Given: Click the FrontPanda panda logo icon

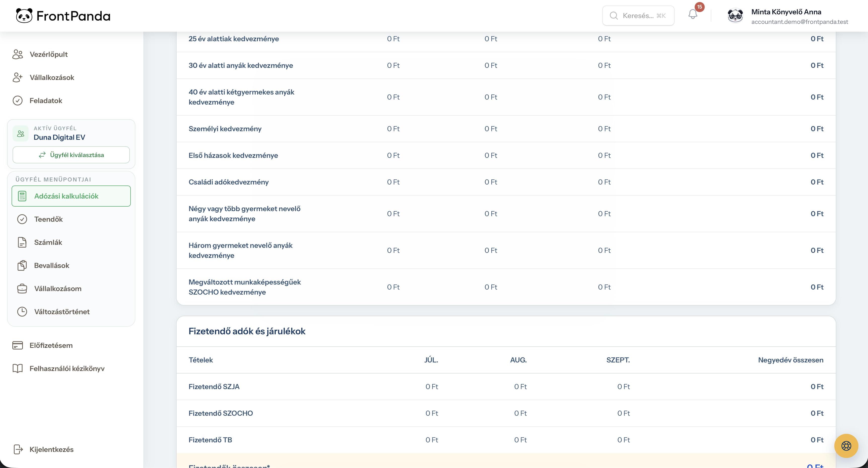Looking at the screenshot, I should tap(24, 16).
